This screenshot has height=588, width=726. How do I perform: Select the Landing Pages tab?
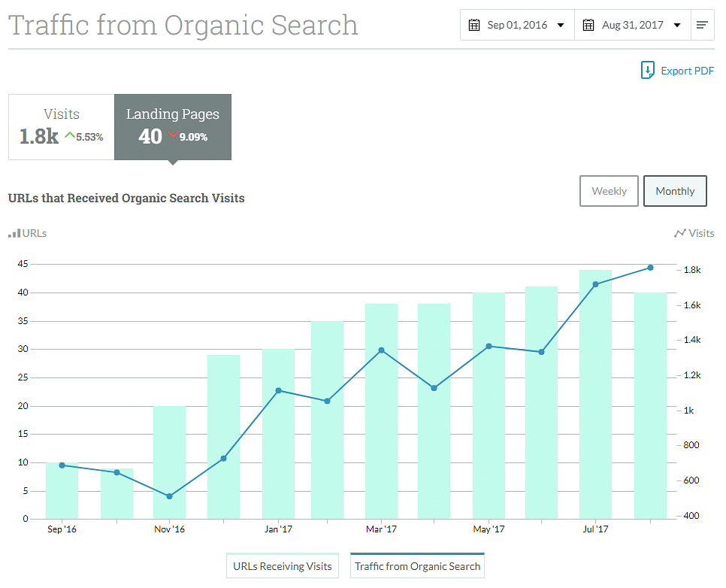tap(173, 126)
